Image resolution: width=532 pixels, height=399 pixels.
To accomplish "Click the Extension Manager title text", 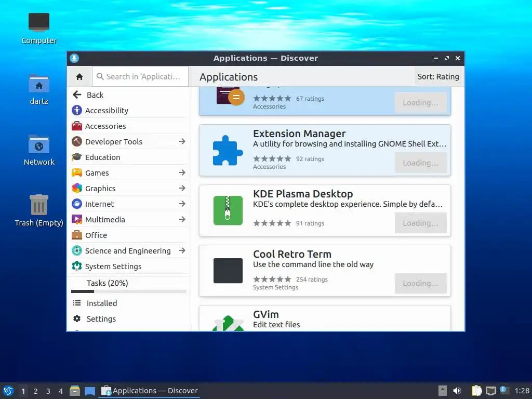I will (299, 134).
